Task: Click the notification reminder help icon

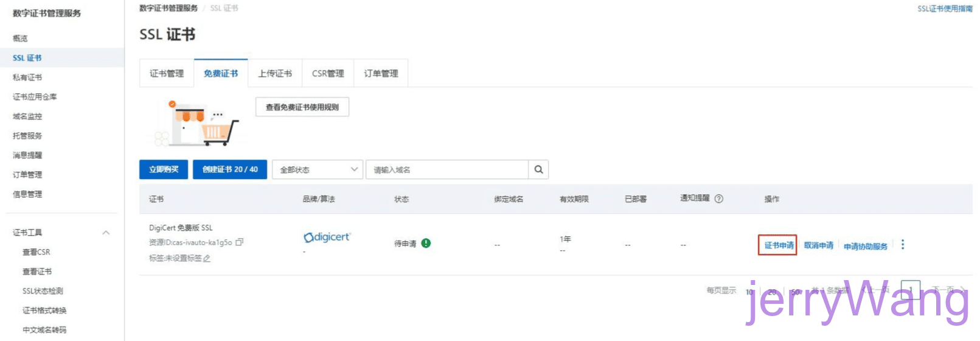Action: coord(718,199)
